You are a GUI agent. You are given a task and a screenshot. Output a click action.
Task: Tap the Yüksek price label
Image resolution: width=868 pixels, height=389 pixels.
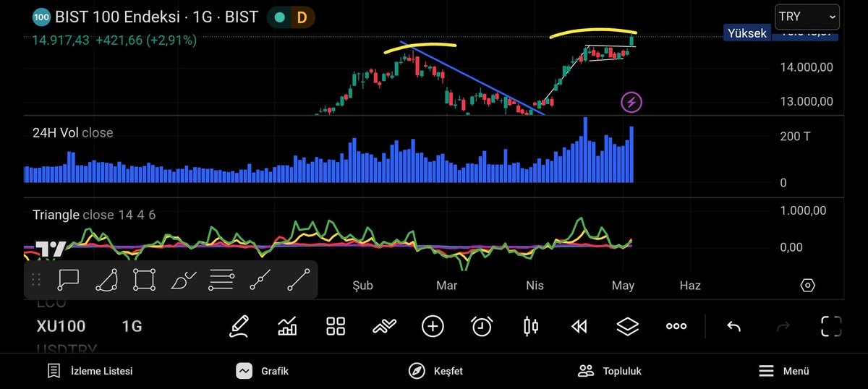click(x=746, y=33)
